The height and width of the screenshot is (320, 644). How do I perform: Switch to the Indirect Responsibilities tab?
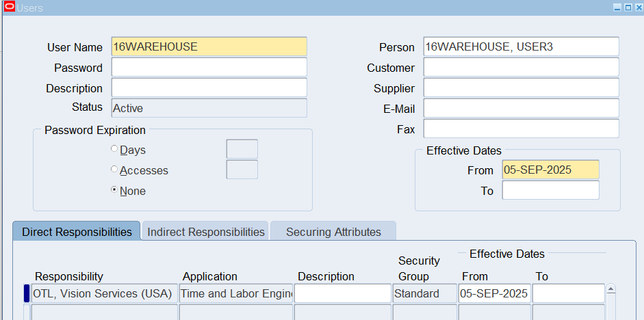(x=206, y=232)
